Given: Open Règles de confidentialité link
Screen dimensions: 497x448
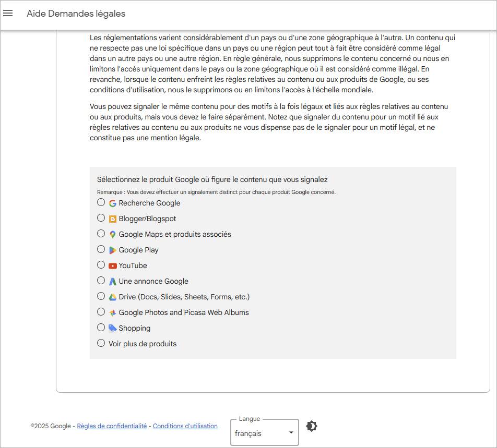Looking at the screenshot, I should 112,426.
